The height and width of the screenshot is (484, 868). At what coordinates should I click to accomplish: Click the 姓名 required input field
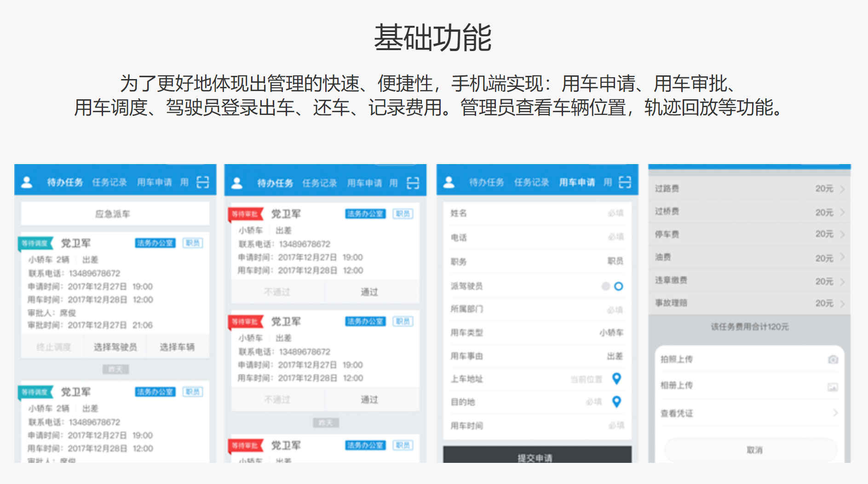coord(537,213)
